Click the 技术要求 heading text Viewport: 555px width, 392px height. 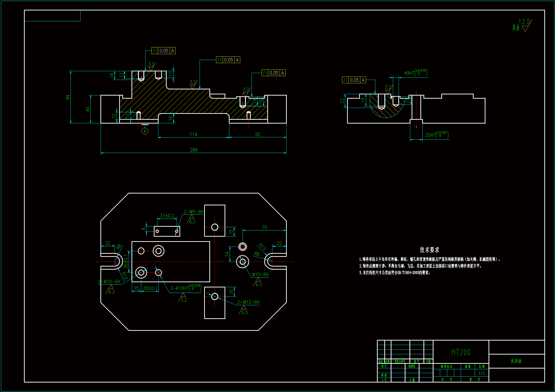(429, 250)
